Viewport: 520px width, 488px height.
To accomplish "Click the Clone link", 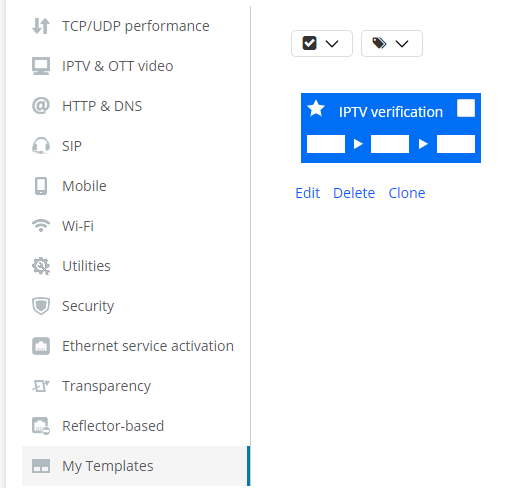I will click(x=407, y=193).
